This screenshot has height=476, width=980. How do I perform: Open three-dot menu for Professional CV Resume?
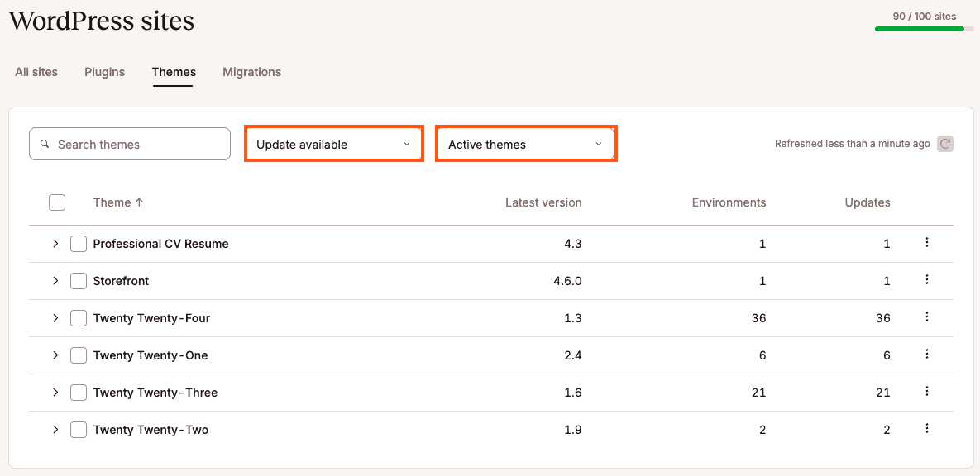coord(927,242)
